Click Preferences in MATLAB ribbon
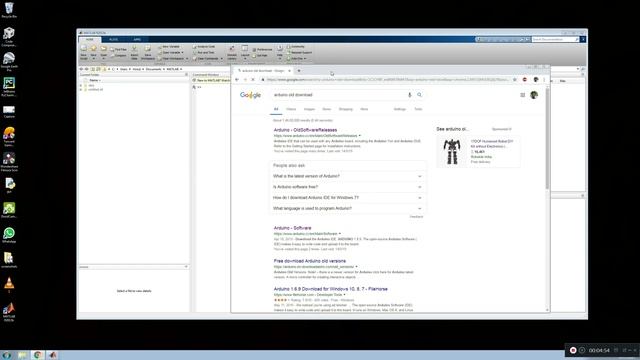The image size is (640, 360). [262, 49]
